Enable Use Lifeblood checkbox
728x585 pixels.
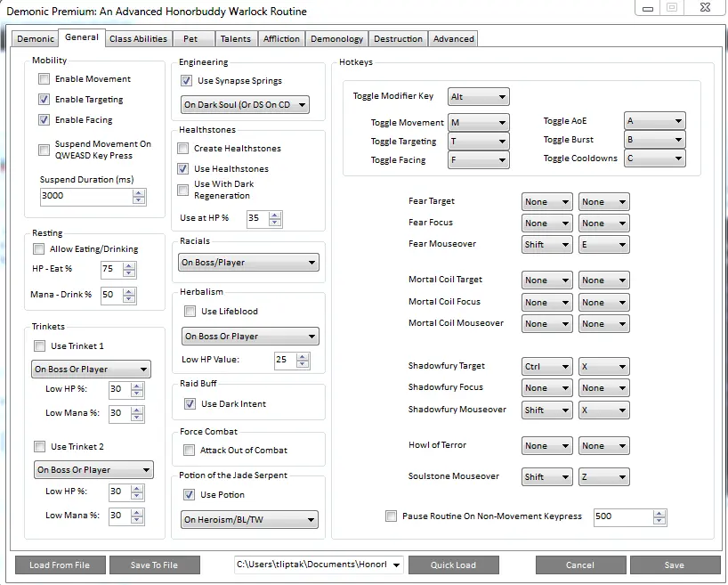point(190,312)
